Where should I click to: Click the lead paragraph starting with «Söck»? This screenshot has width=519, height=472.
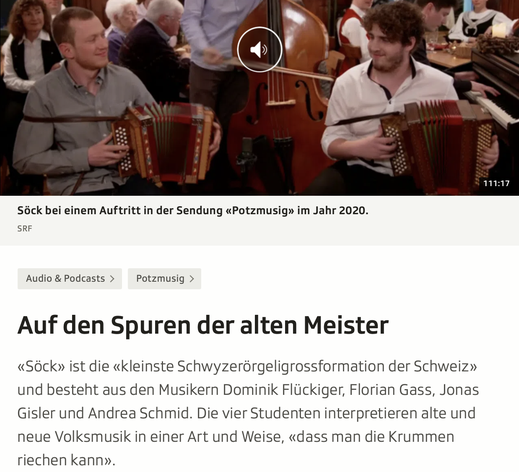248,413
